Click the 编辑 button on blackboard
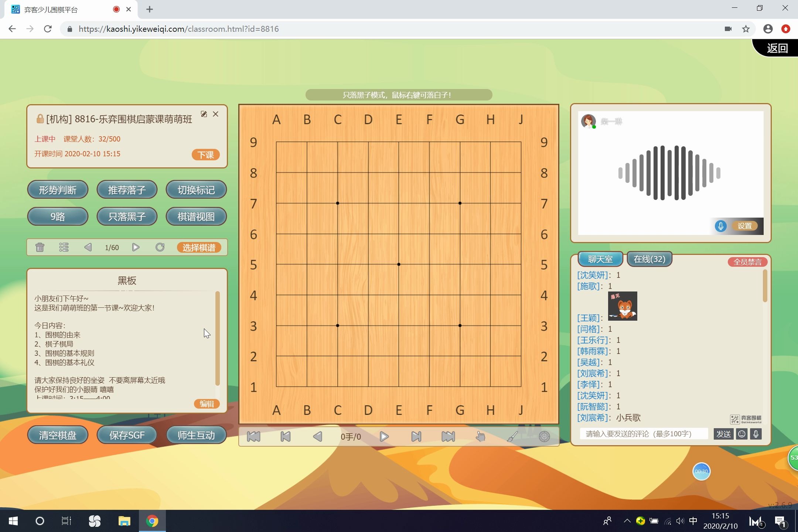 click(207, 404)
